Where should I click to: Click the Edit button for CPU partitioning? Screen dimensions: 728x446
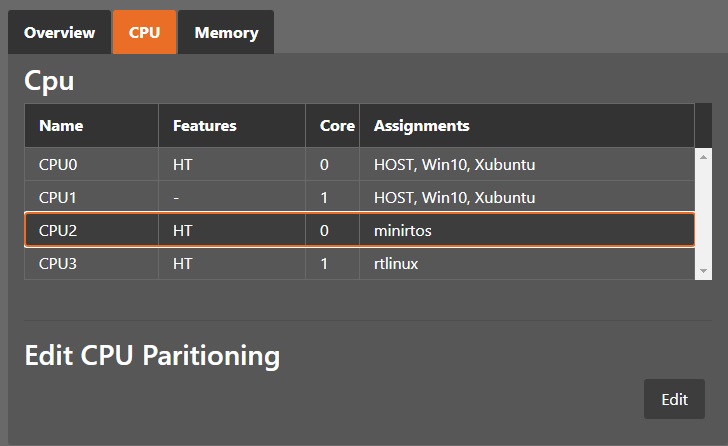[x=674, y=399]
